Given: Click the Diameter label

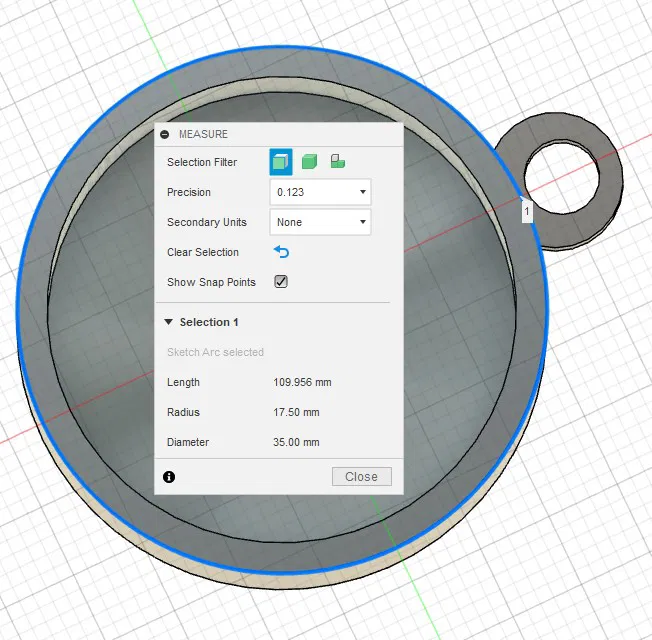Looking at the screenshot, I should (188, 442).
